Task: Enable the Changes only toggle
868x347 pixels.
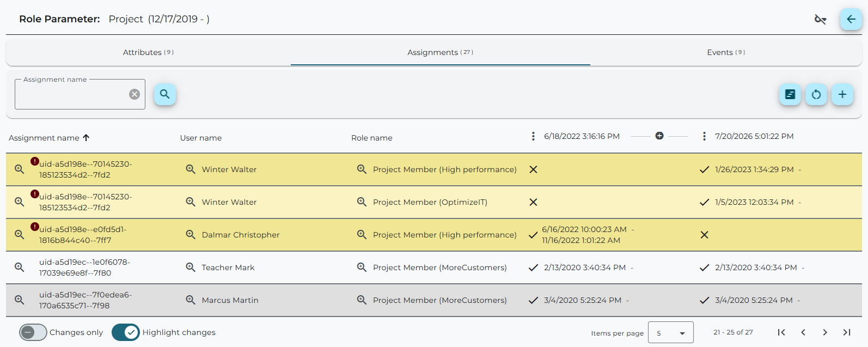Action: [x=33, y=332]
